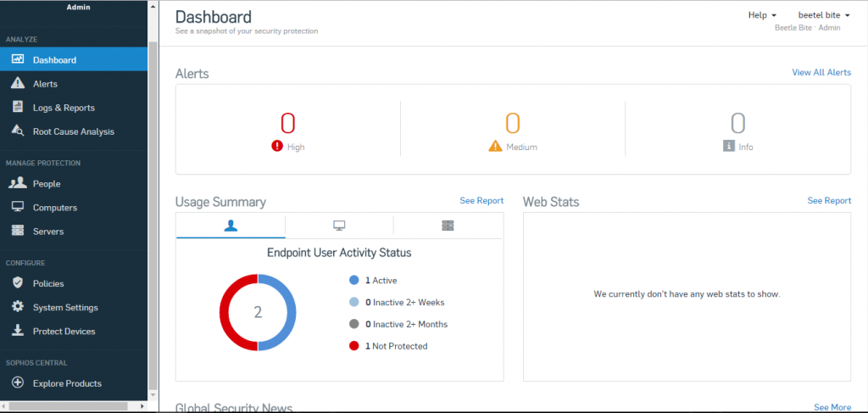Select the user tab in Usage Summary
The image size is (868, 413).
[231, 226]
